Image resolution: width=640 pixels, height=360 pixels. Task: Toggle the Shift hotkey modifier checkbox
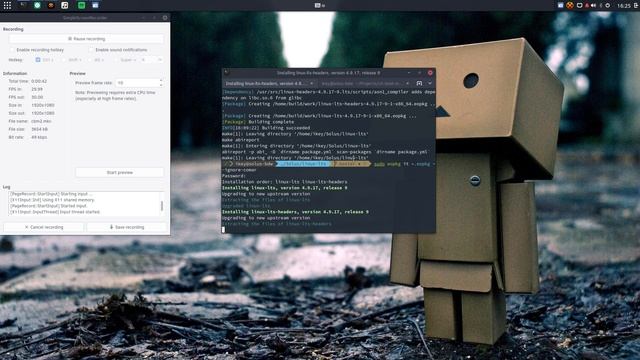pos(63,60)
